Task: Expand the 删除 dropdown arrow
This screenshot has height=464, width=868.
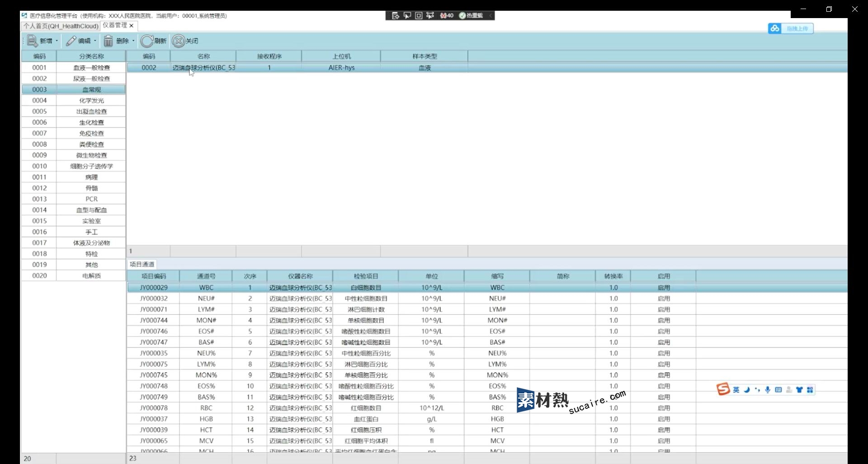Action: (133, 41)
